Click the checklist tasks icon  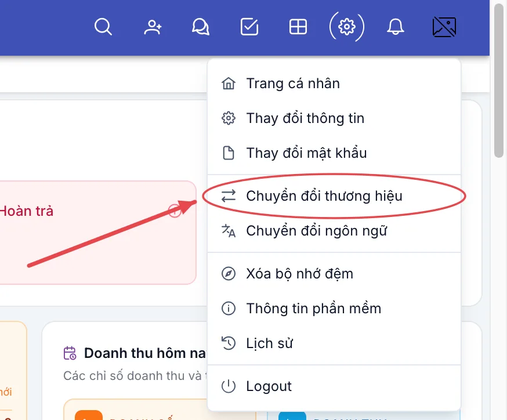click(x=249, y=27)
